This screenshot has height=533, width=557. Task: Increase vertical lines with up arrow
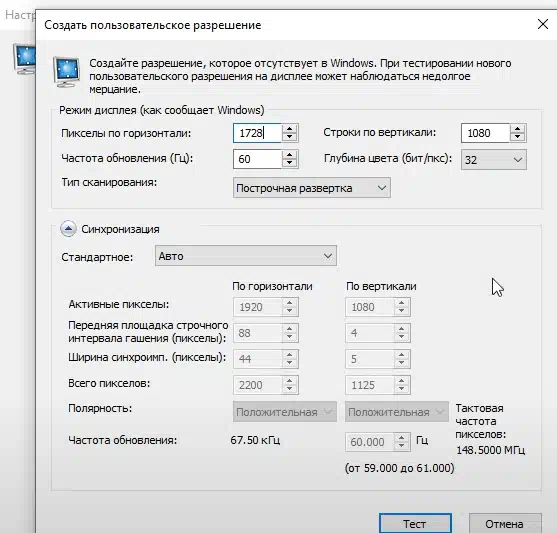[x=518, y=129]
